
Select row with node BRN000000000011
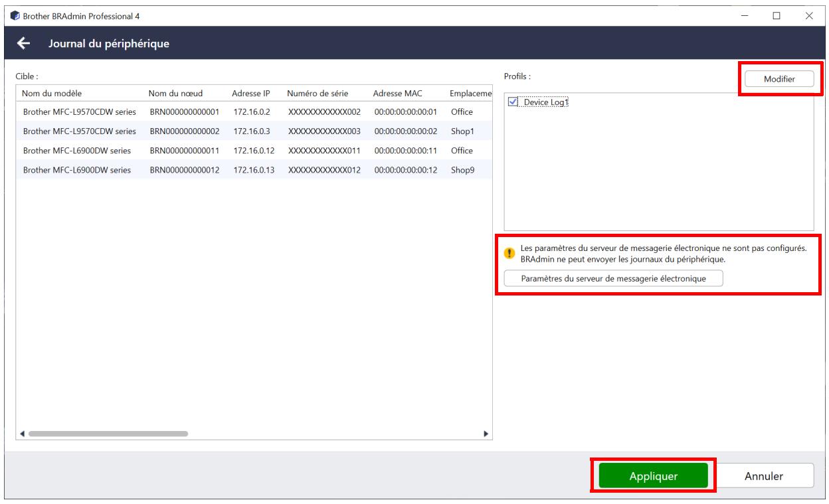[x=254, y=151]
